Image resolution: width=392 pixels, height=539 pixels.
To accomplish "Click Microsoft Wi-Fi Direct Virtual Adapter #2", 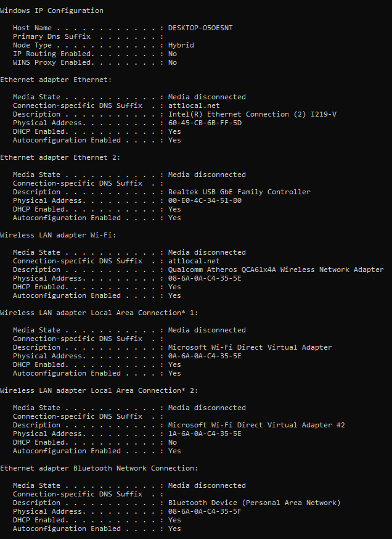I will (256, 425).
